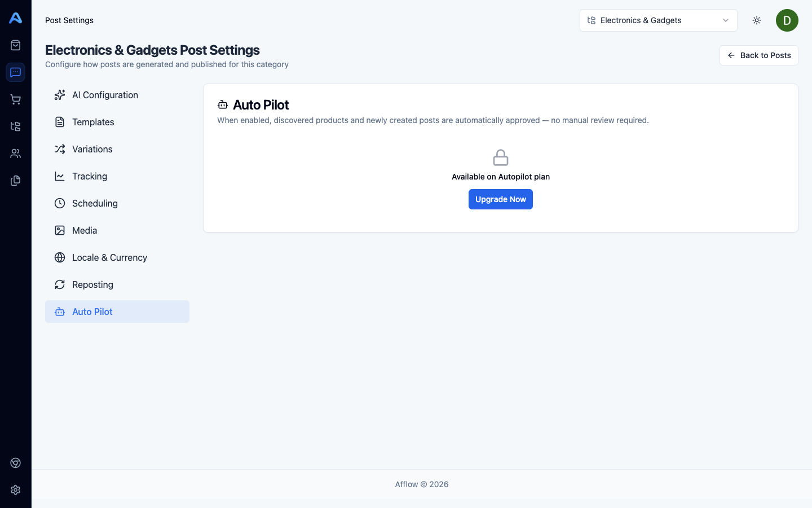Viewport: 812px width, 508px height.
Task: Go to Locale & Currency settings
Action: [109, 257]
